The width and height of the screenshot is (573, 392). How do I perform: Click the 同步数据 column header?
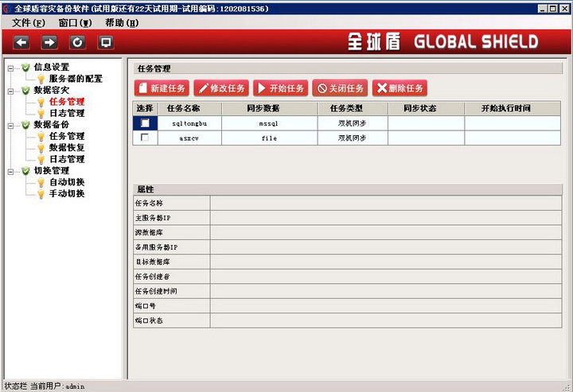click(x=269, y=108)
